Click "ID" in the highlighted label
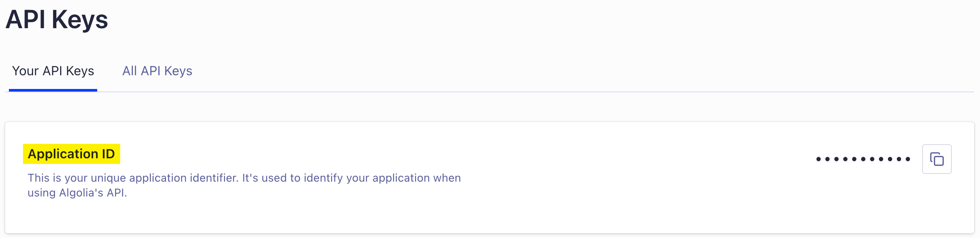 108,154
